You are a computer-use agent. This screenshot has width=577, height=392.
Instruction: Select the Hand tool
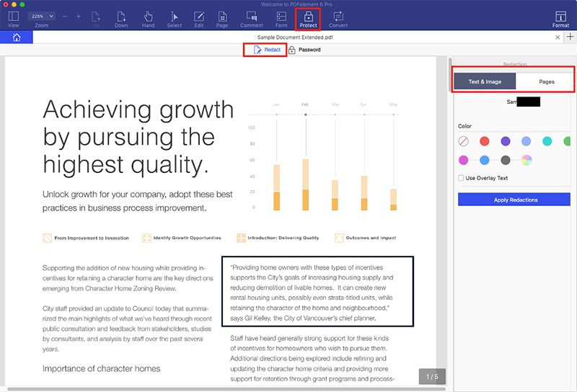coord(148,18)
